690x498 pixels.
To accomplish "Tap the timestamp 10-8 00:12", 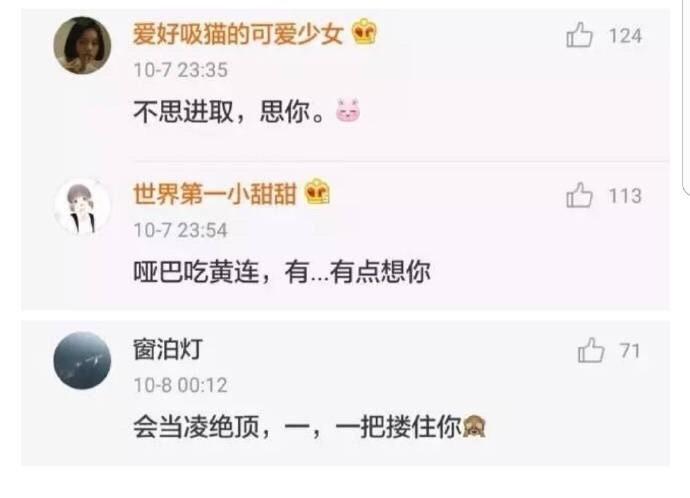I will coord(180,385).
